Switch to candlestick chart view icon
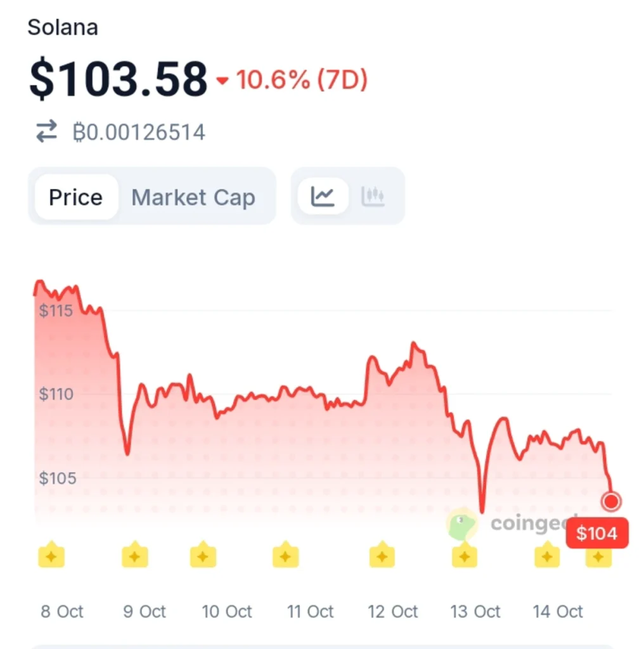644x649 pixels. 373,196
